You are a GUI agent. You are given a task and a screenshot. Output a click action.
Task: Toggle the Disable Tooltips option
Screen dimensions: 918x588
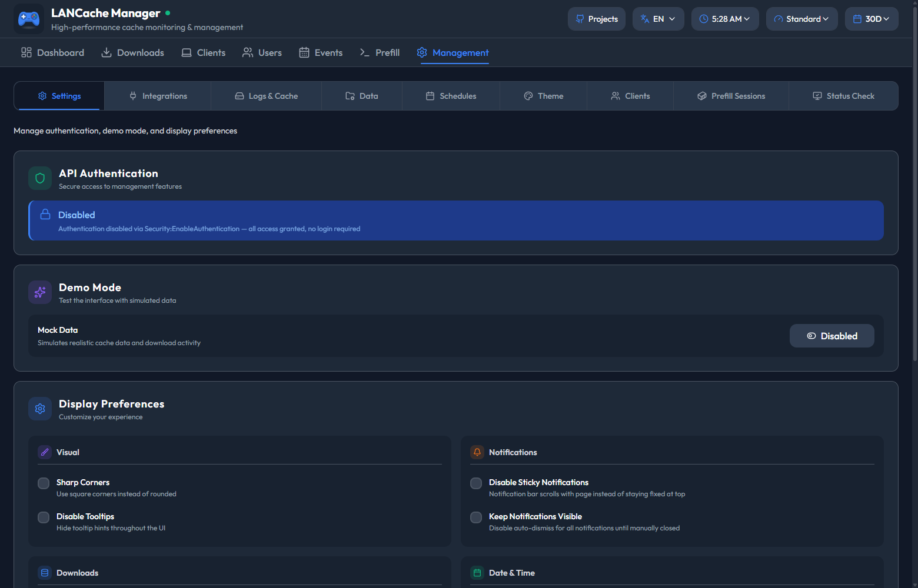[x=44, y=517]
